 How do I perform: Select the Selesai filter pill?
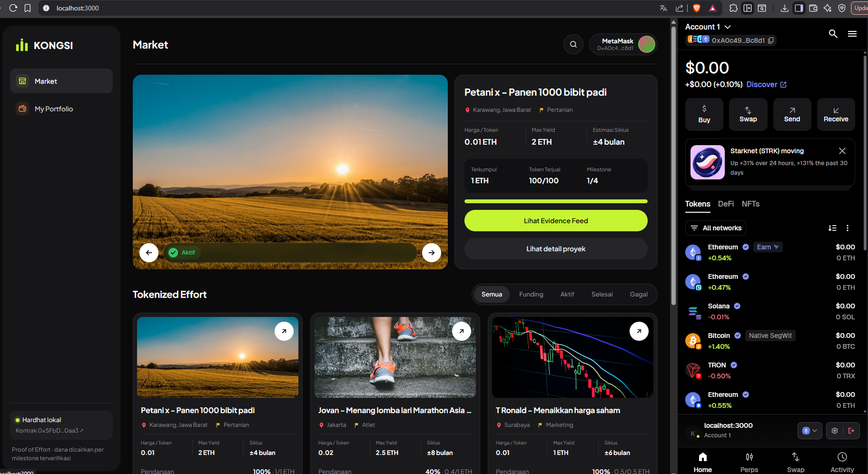tap(602, 294)
